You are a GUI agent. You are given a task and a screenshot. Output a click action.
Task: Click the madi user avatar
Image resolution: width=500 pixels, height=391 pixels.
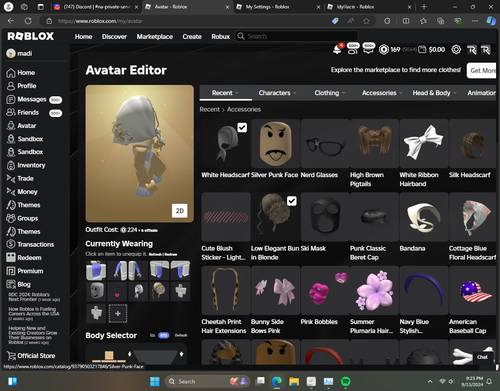11,53
